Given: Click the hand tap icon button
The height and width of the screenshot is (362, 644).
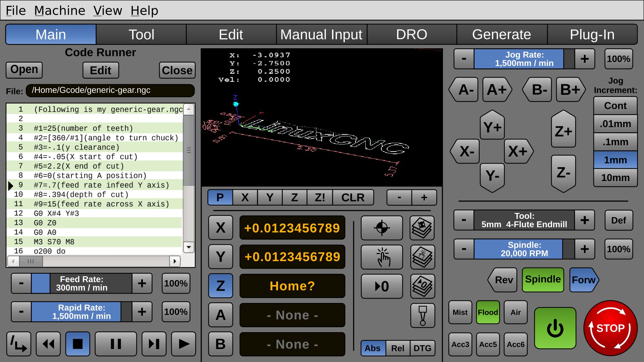Looking at the screenshot, I should (382, 257).
